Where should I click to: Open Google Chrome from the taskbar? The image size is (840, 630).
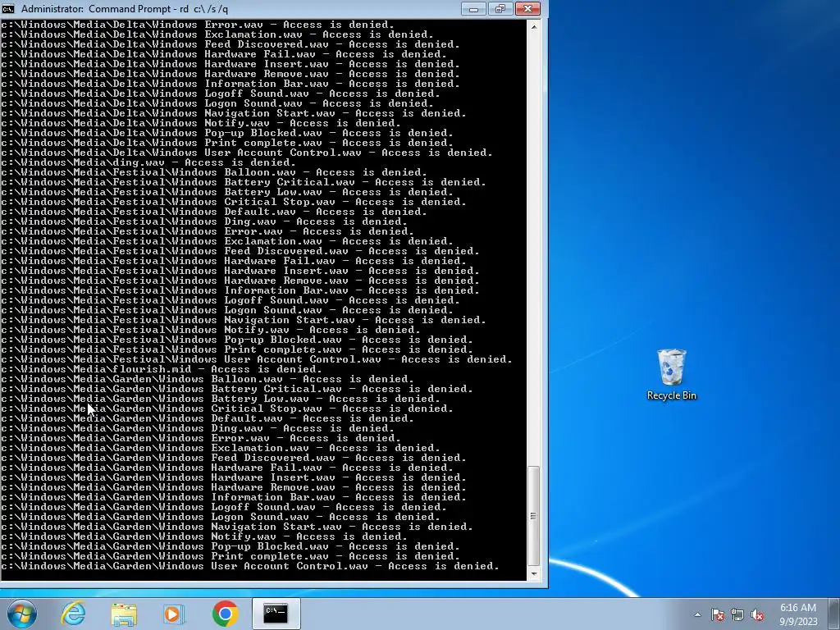[225, 614]
